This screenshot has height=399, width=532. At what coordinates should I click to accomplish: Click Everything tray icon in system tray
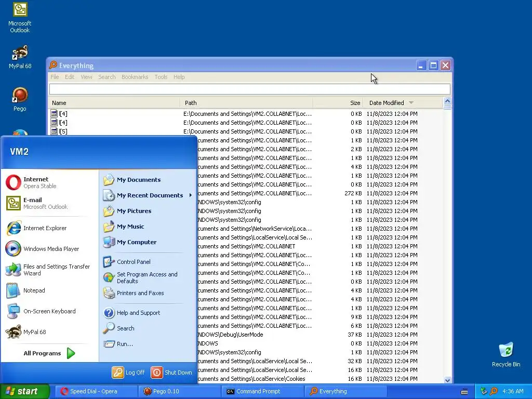pyautogui.click(x=494, y=391)
